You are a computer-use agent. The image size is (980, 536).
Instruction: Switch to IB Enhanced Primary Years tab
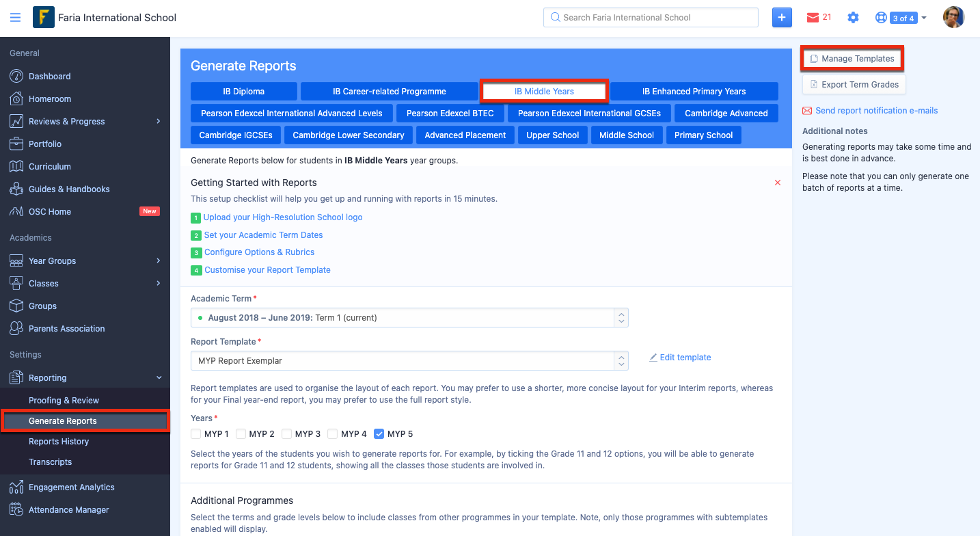[x=694, y=91]
